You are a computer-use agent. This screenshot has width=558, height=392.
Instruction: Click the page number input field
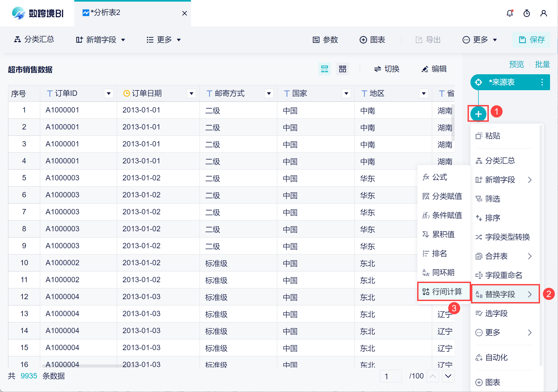390,376
